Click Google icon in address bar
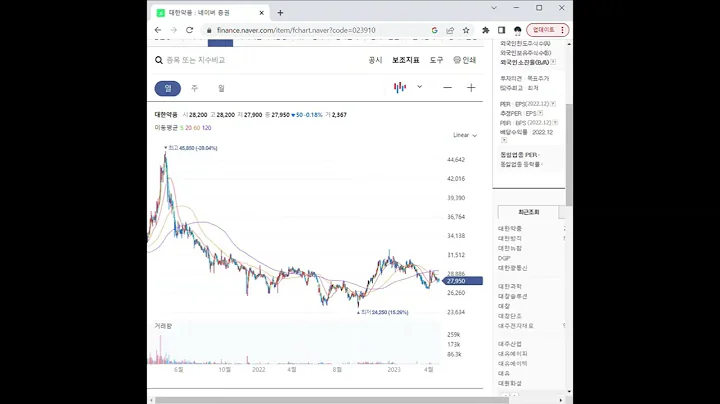Viewport: 720px width, 404px height. [x=434, y=30]
